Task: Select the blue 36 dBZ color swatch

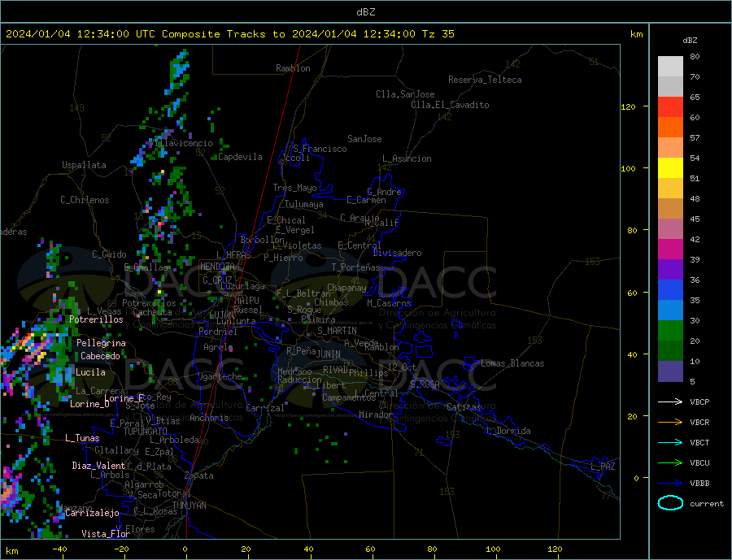Action: point(670,290)
